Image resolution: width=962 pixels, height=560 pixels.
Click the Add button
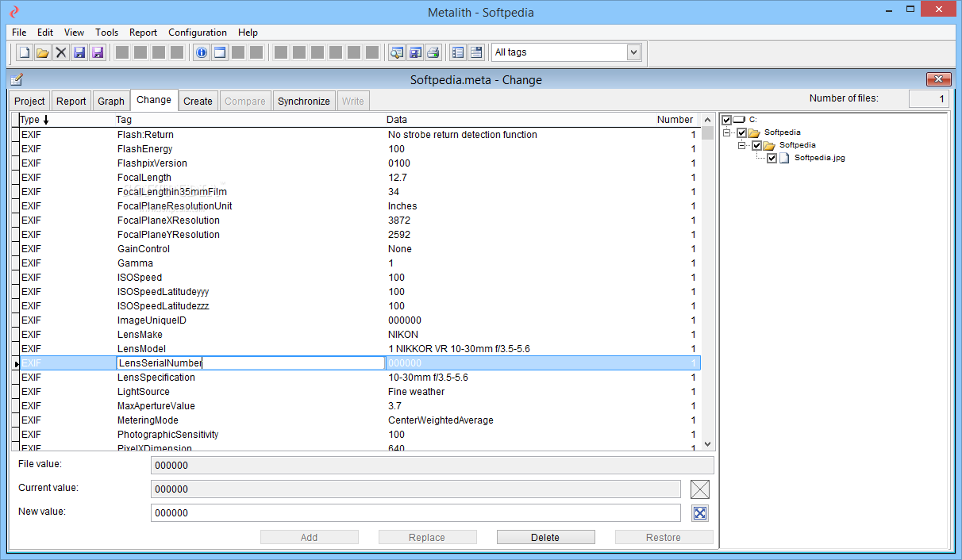310,537
